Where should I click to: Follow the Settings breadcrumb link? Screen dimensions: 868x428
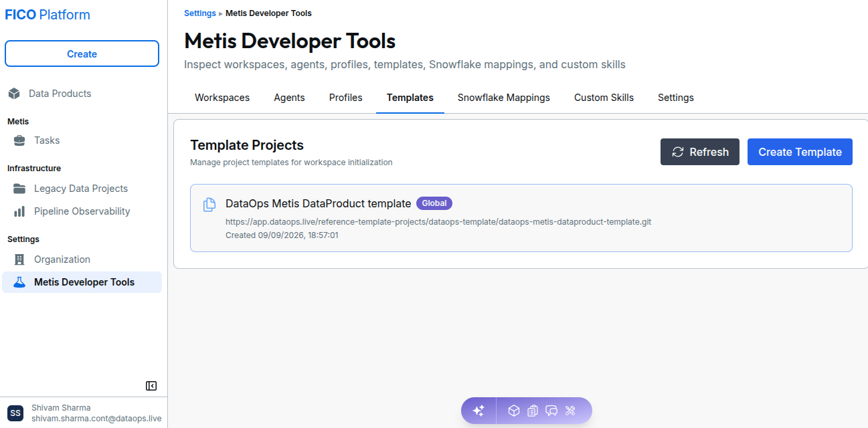click(200, 13)
